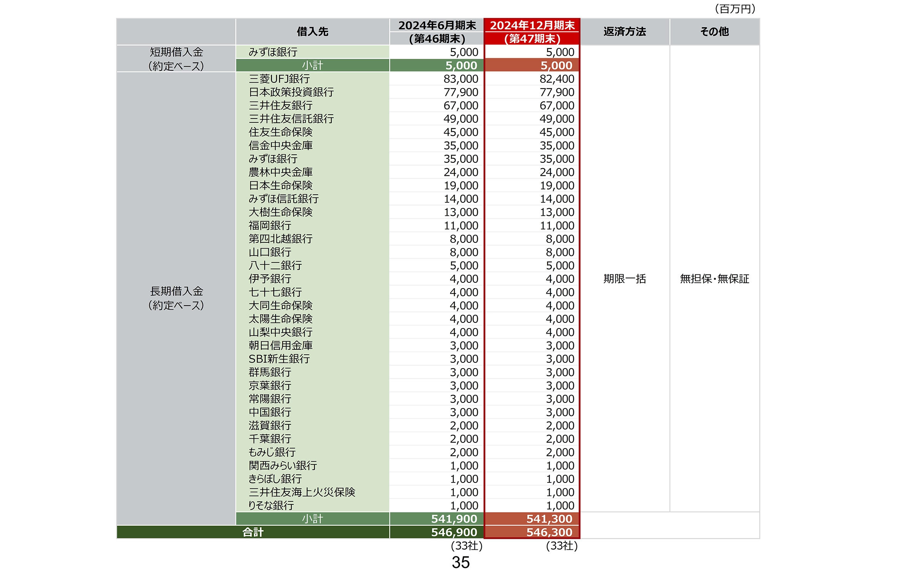This screenshot has width=924, height=576.
Task: Click the 541,900 long-term subtotal value
Action: click(454, 519)
